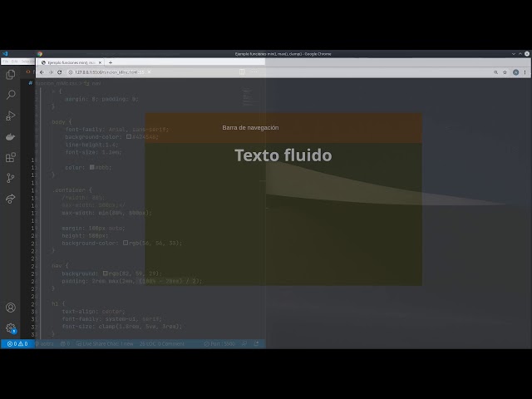The width and height of the screenshot is (532, 399).
Task: Open the Source Control view
Action: tap(11, 178)
